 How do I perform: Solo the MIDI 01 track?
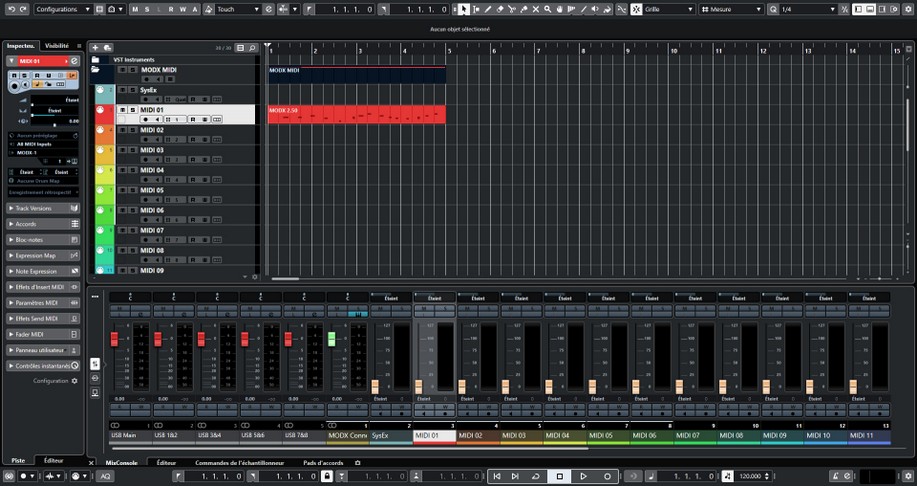132,110
